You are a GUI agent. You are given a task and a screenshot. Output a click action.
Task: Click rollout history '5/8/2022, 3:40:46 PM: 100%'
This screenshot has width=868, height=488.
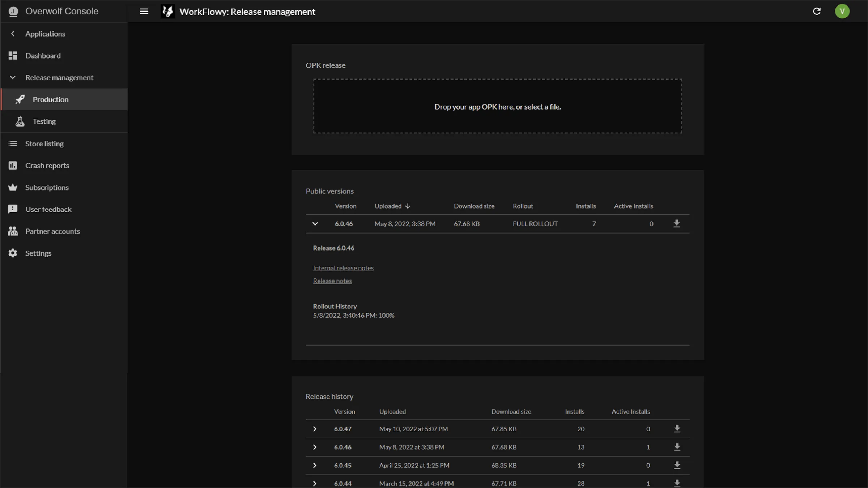[354, 316]
